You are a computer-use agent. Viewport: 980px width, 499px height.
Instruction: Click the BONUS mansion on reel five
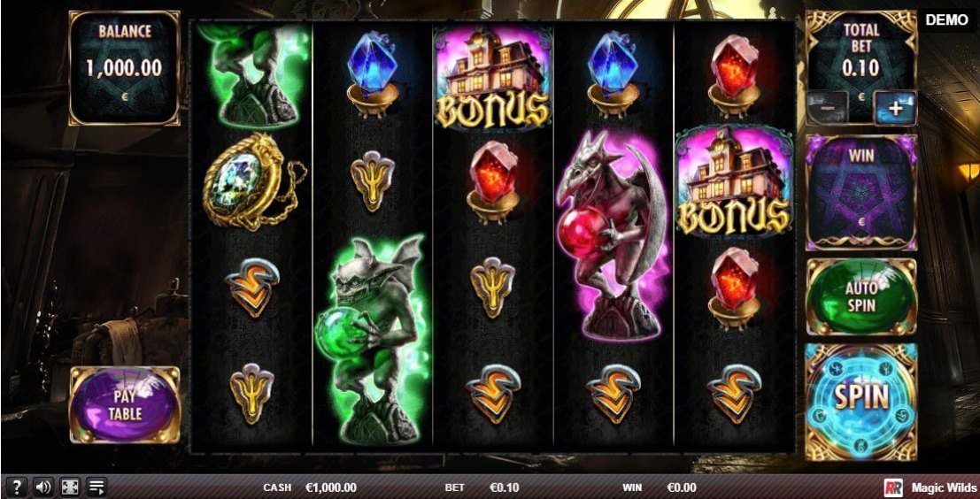733,181
